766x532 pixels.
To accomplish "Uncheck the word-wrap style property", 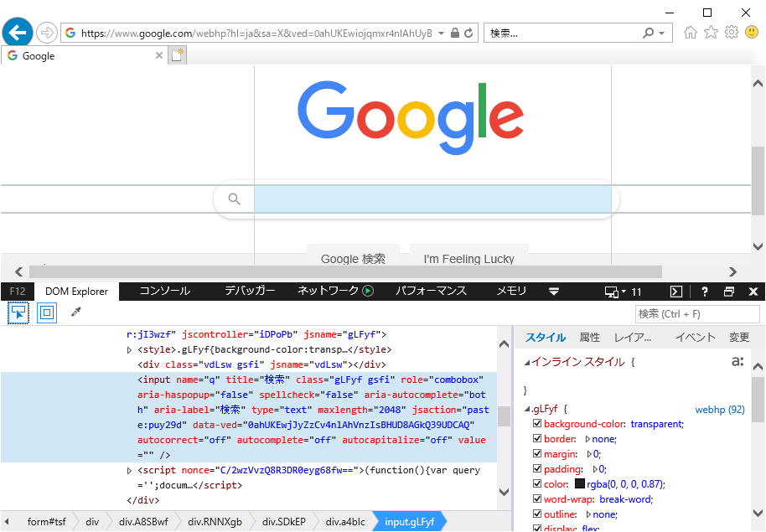I will [537, 499].
